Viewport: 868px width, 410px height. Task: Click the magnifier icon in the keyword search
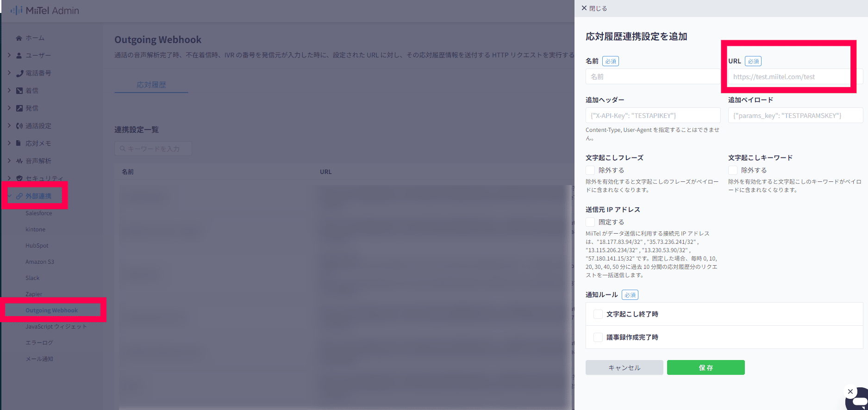tap(123, 149)
